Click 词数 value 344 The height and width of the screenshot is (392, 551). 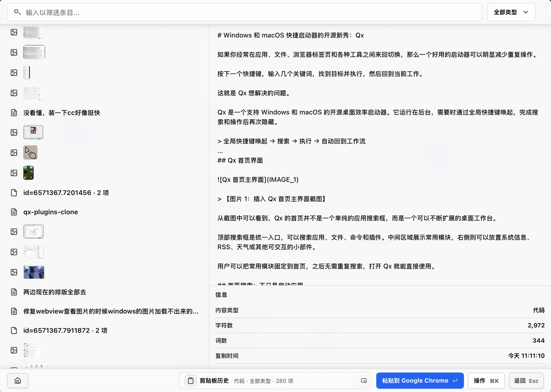539,341
